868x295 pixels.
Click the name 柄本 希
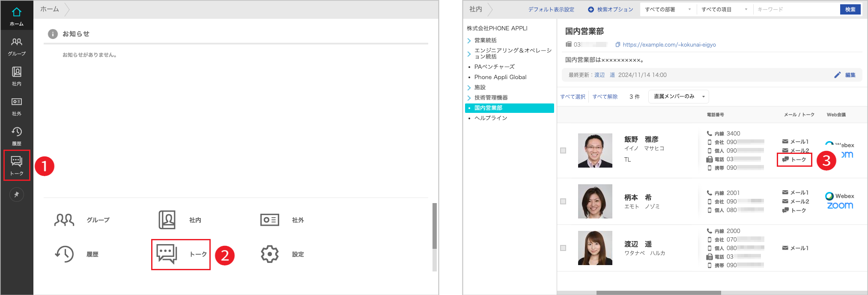(x=638, y=198)
